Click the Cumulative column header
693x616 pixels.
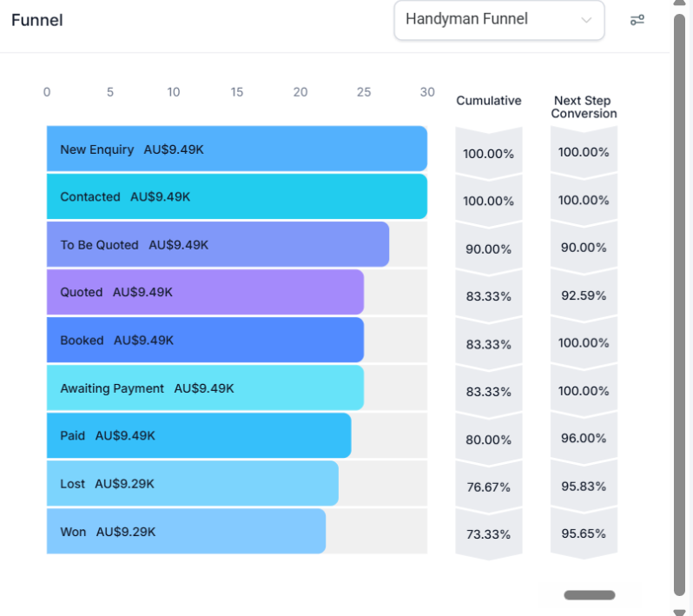489,101
